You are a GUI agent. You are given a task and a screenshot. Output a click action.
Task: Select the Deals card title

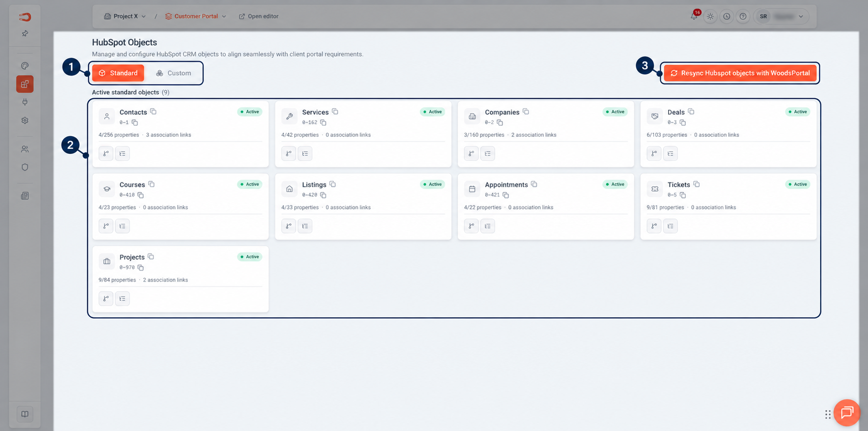pyautogui.click(x=676, y=112)
